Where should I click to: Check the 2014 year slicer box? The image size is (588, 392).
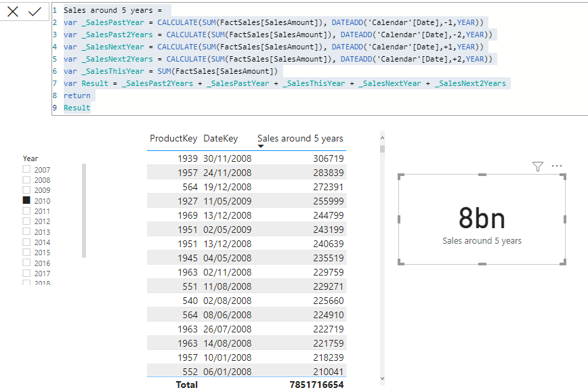pyautogui.click(x=26, y=242)
